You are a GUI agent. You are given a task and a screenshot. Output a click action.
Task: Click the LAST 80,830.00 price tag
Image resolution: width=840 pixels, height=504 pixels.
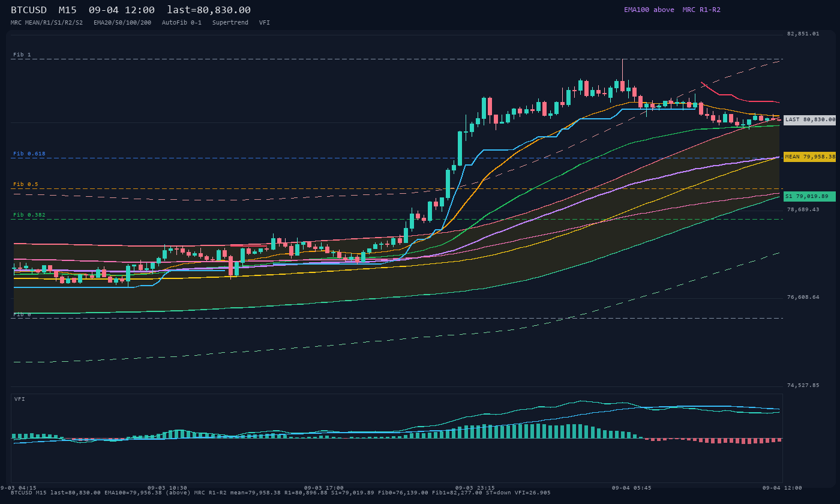[809, 120]
